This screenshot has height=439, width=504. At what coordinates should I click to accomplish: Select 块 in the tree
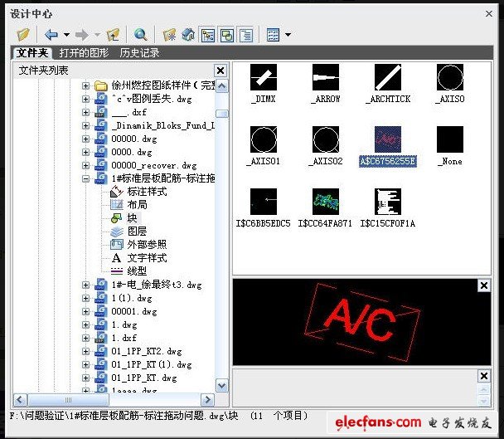[x=132, y=218]
